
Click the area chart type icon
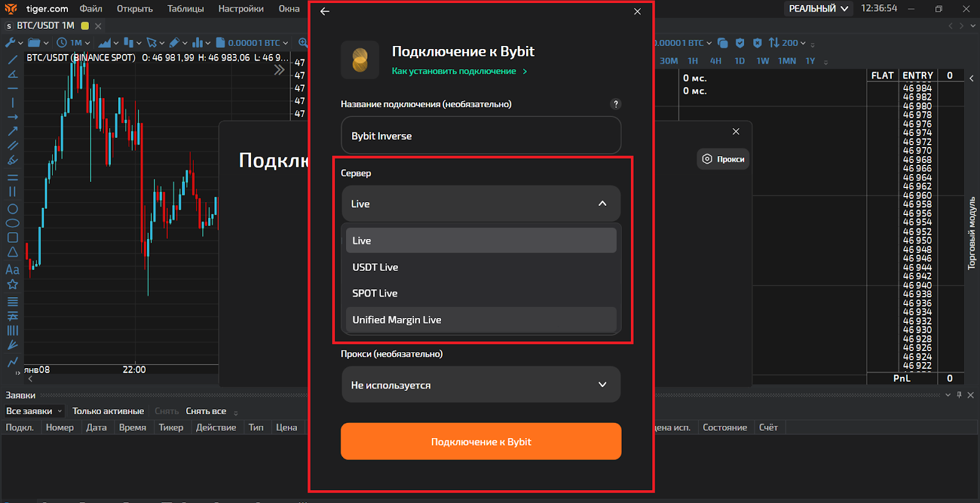[104, 43]
